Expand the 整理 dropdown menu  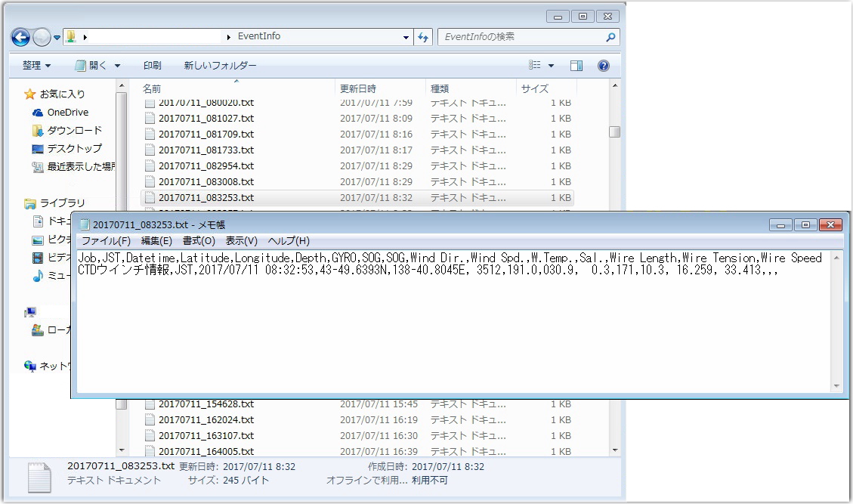click(x=36, y=66)
